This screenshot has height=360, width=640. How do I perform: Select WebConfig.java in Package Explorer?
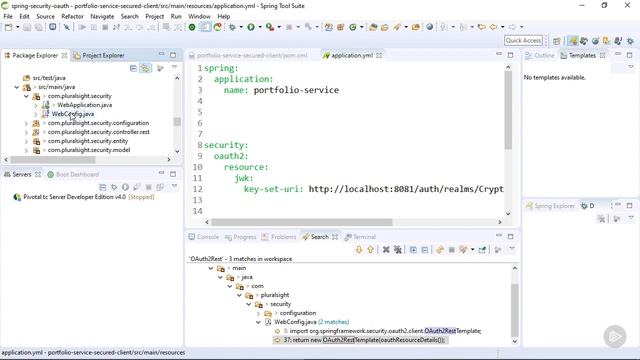73,114
